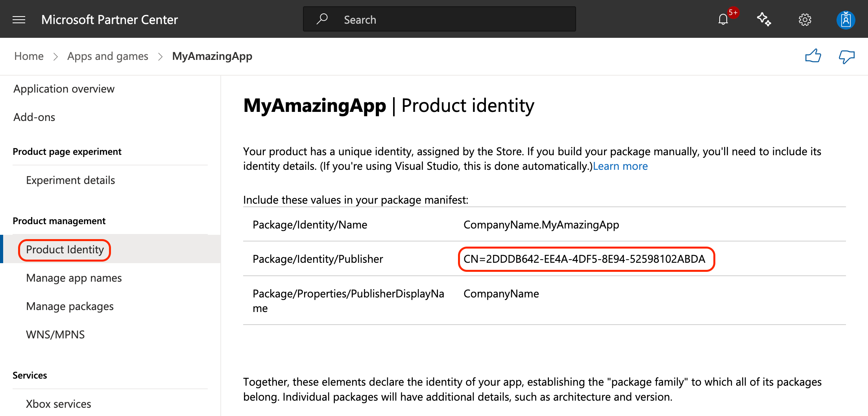
Task: Open Add-ons in sidebar
Action: (34, 117)
